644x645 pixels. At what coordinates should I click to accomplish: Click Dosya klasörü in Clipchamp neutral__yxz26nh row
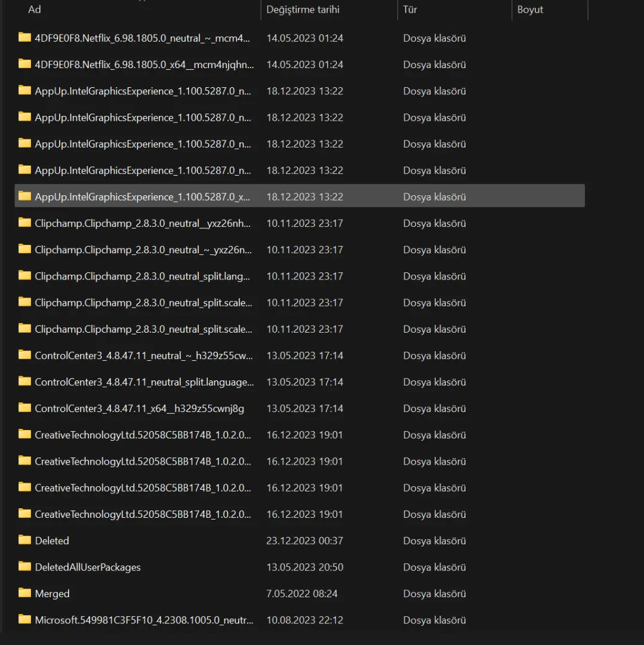[x=435, y=223]
